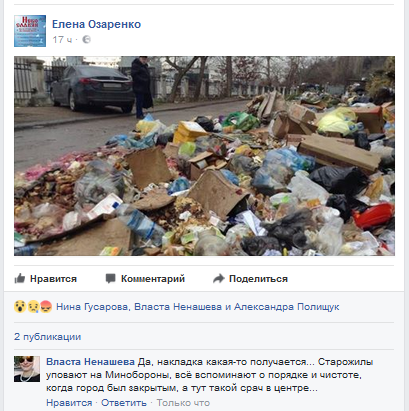The height and width of the screenshot is (411, 409).
Task: Click the 17 ч post timestamp
Action: click(62, 40)
